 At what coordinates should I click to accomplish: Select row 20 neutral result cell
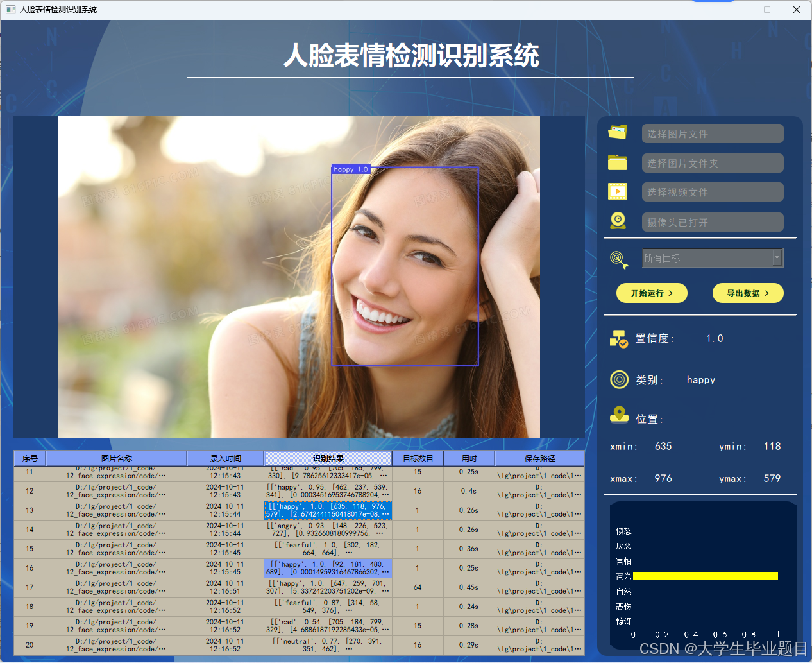click(328, 645)
